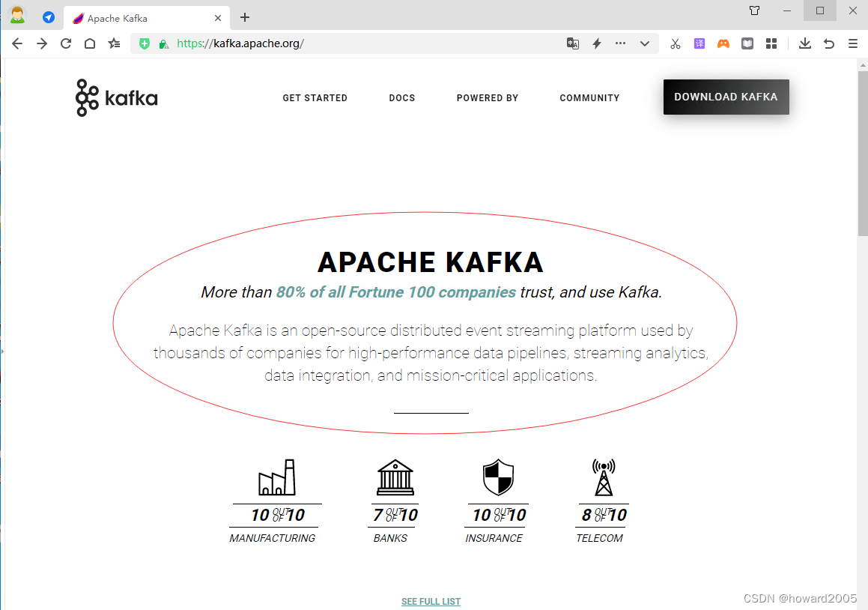The image size is (868, 610).
Task: Reload the Kafka page
Action: [x=66, y=43]
